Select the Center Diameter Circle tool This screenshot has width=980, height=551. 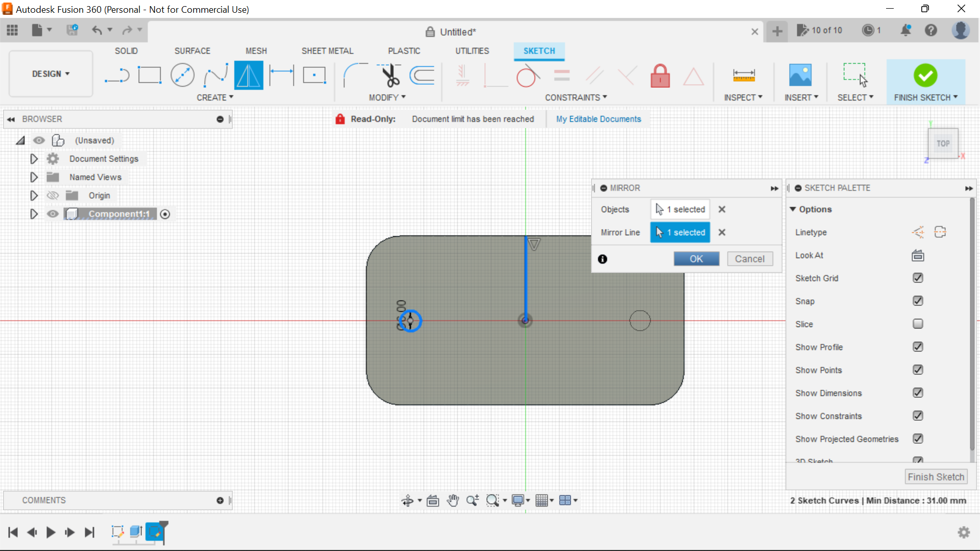click(x=182, y=76)
